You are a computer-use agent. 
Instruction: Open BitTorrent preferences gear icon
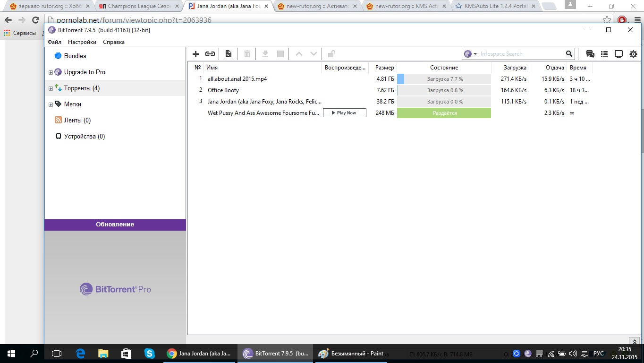[634, 54]
